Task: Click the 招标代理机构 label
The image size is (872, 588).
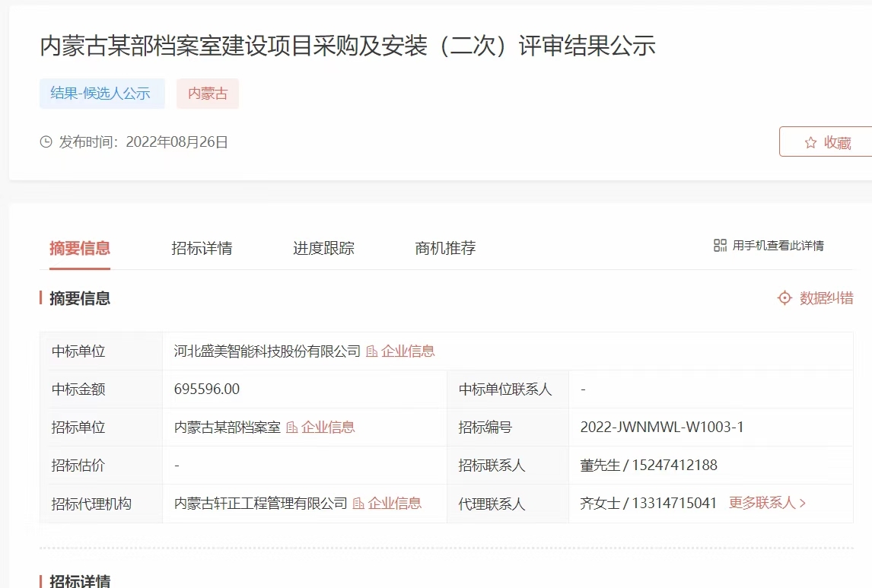Action: [x=92, y=504]
